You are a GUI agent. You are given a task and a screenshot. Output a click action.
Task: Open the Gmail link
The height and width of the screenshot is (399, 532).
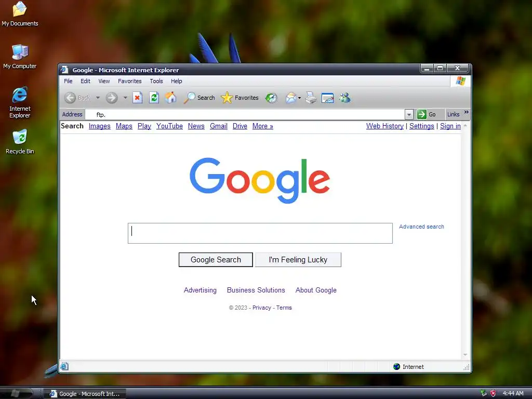219,126
